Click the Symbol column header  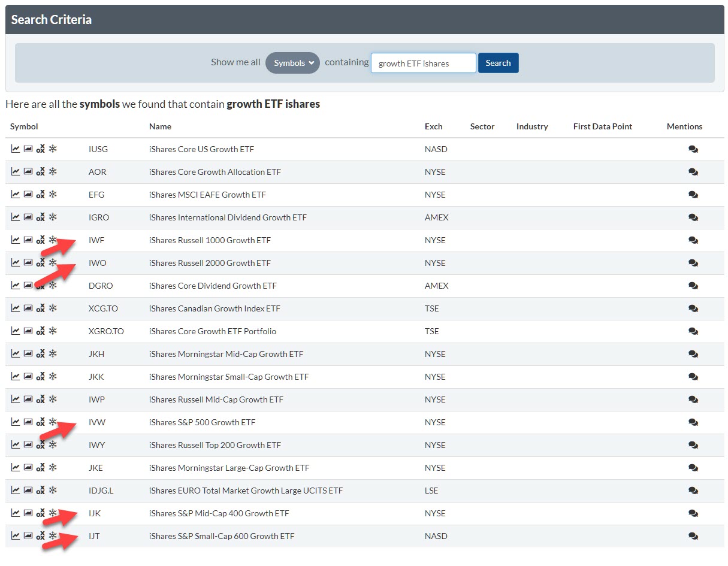24,126
